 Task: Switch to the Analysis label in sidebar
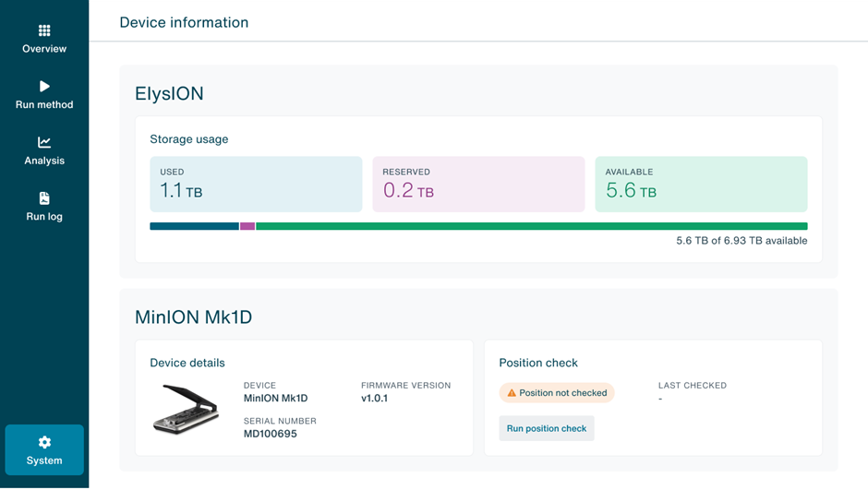44,161
